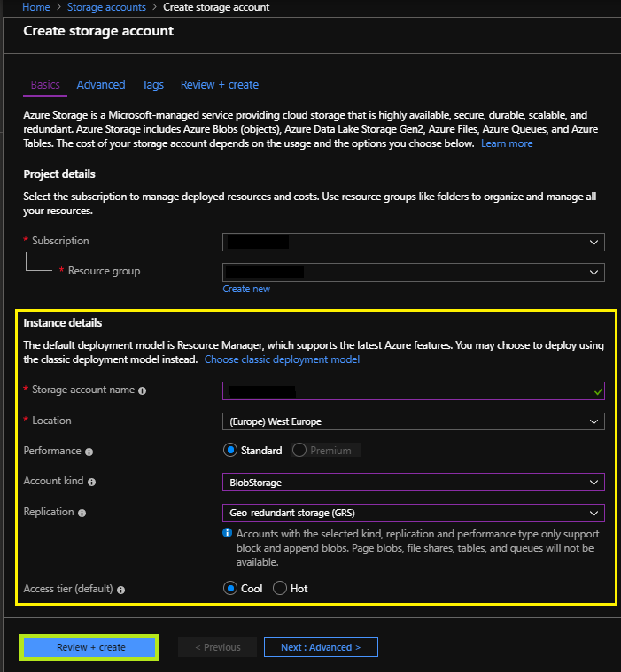Click Choose classic deployment model link
The height and width of the screenshot is (672, 621).
[282, 359]
